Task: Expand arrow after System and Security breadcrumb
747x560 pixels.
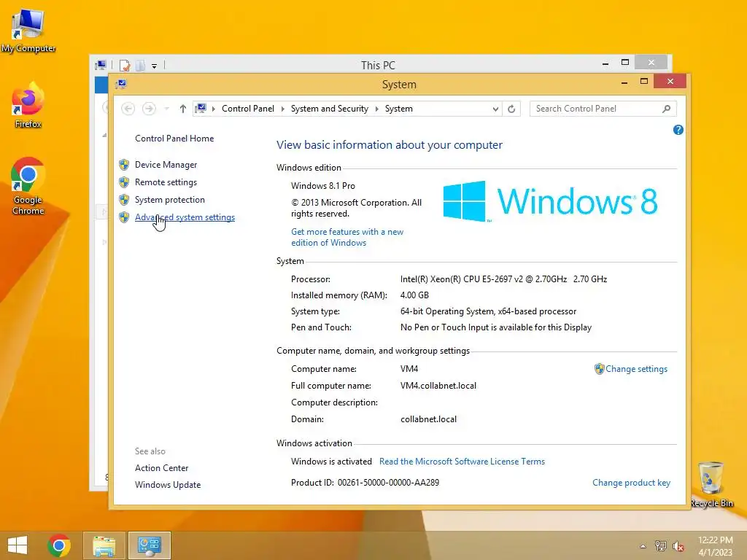Action: (x=377, y=109)
